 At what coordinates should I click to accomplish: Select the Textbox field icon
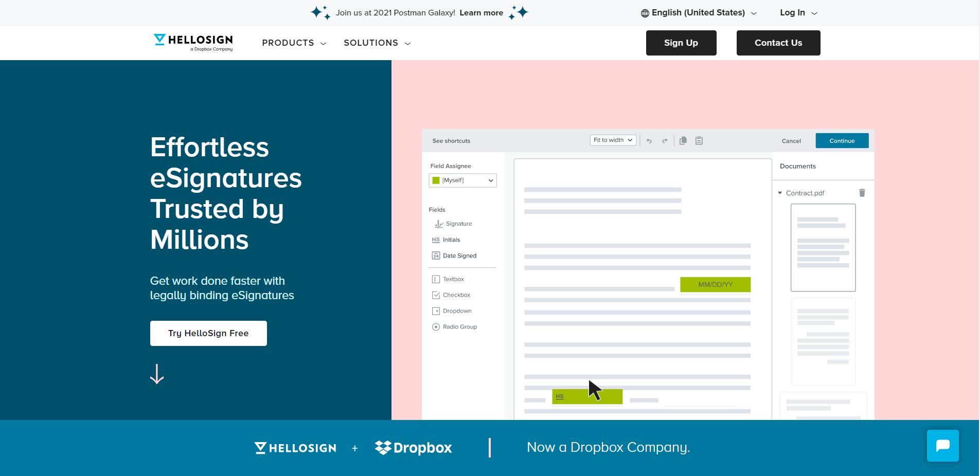(436, 279)
